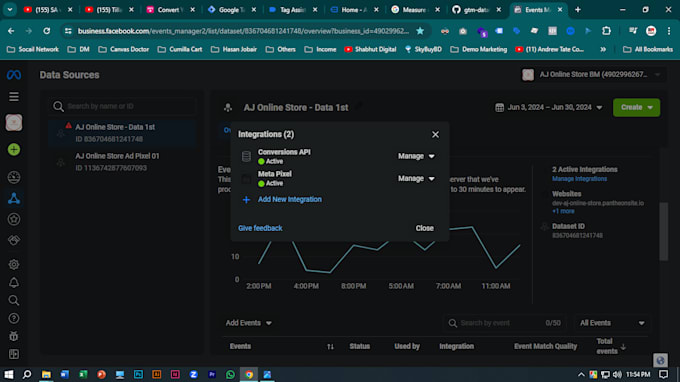Viewport: 680px width, 382px height.
Task: Expand the Create button dropdown
Action: point(650,108)
